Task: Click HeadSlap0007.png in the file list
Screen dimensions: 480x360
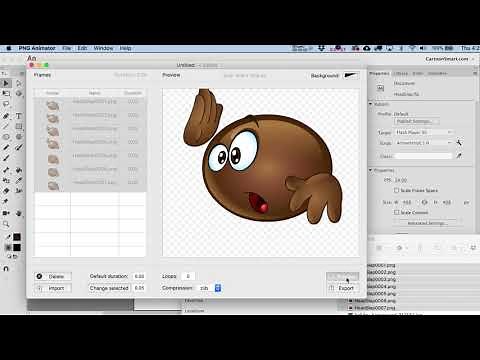Action: 375,308
